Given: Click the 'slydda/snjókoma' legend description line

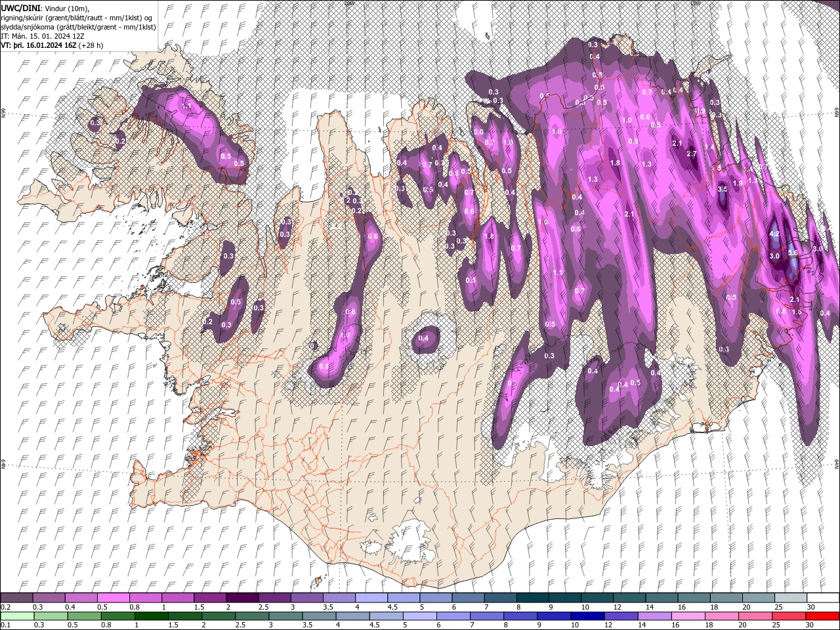Looking at the screenshot, I should click(78, 27).
